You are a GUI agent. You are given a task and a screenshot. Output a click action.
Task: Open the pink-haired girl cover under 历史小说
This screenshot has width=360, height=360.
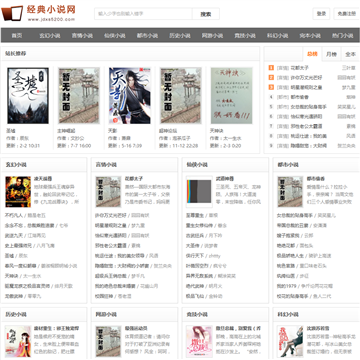[18, 341]
